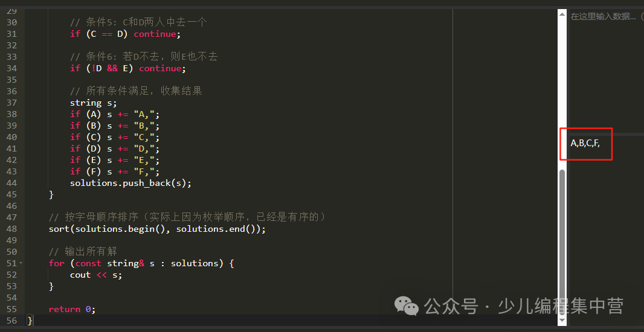Screen dimensions: 644x332
Task: Click the vertical scrollbar thumb
Action: (562, 242)
